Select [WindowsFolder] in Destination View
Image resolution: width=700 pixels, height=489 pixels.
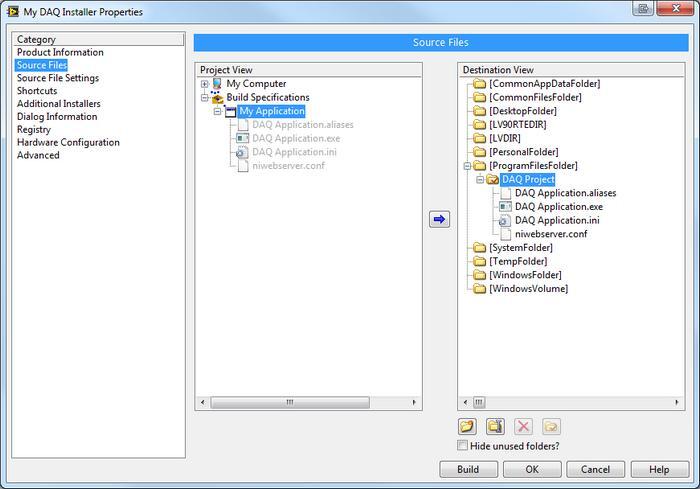[525, 275]
